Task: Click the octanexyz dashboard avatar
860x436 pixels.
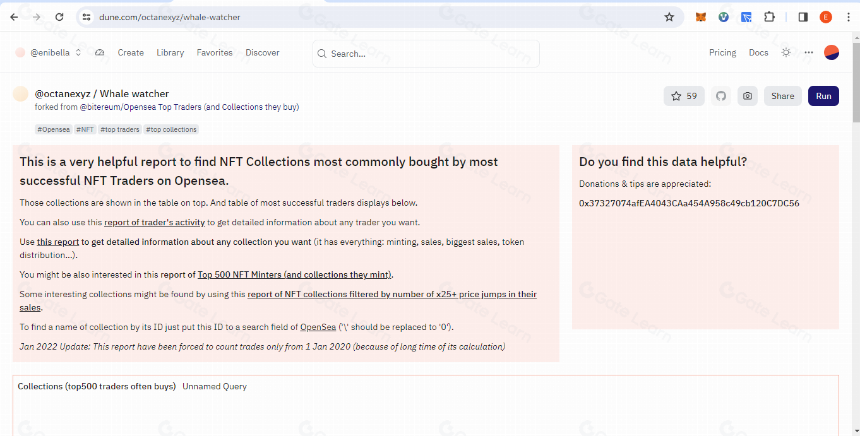Action: 20,94
